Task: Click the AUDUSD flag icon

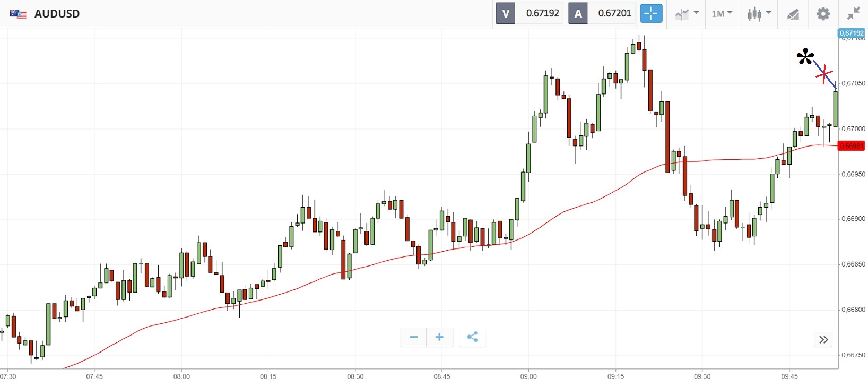Action: coord(18,14)
